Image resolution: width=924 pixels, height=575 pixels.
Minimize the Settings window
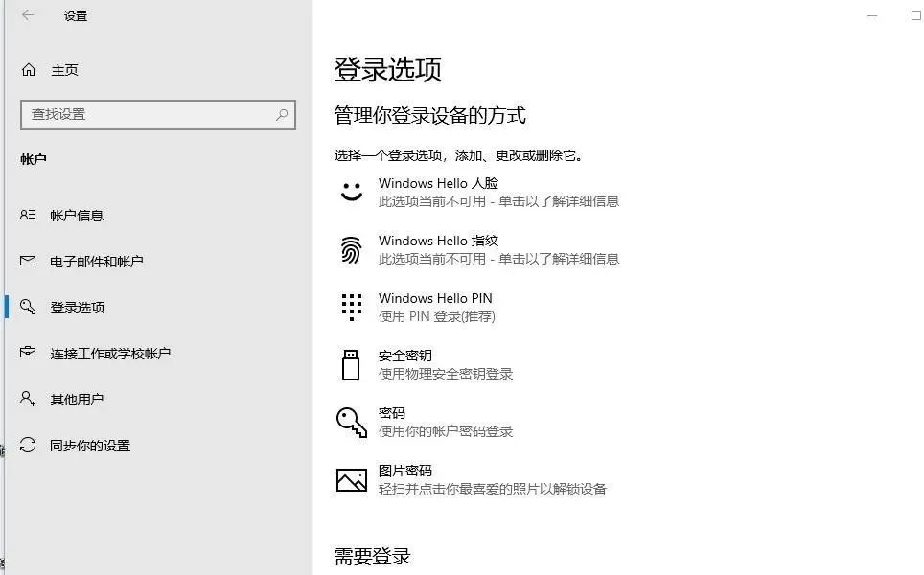click(x=872, y=16)
